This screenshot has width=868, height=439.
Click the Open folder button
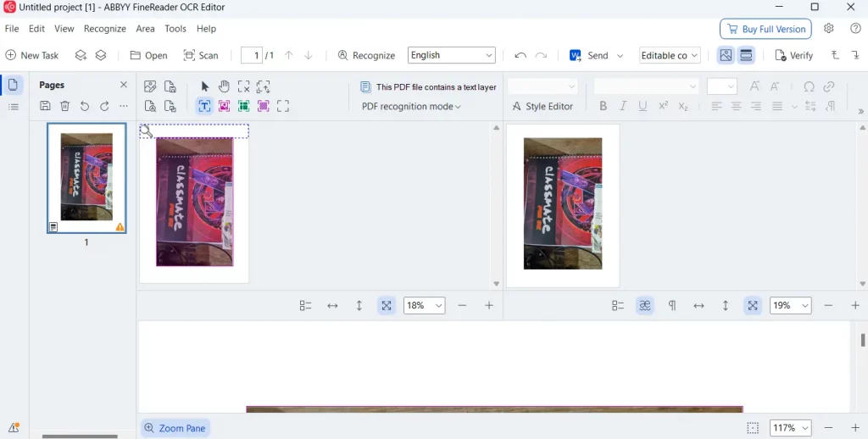148,55
